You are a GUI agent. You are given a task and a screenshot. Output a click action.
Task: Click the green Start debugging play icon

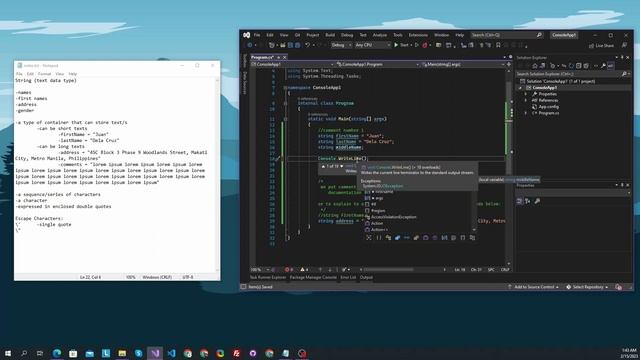pos(396,45)
